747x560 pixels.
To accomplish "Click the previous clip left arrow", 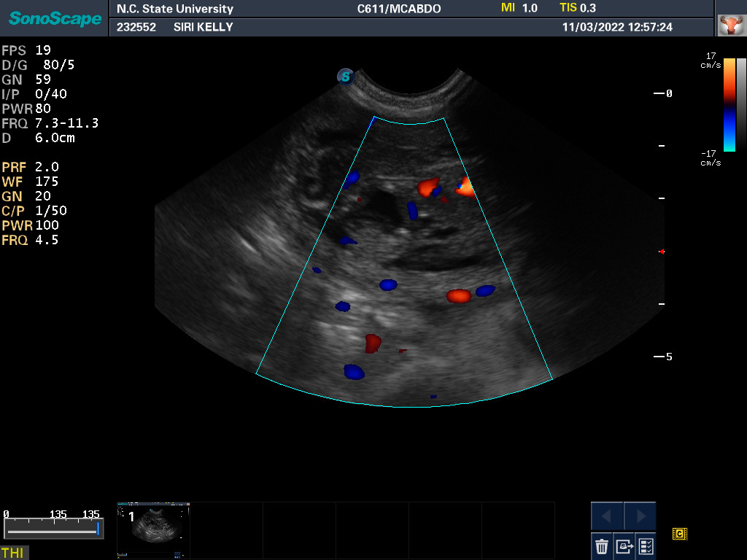I will pos(606,516).
